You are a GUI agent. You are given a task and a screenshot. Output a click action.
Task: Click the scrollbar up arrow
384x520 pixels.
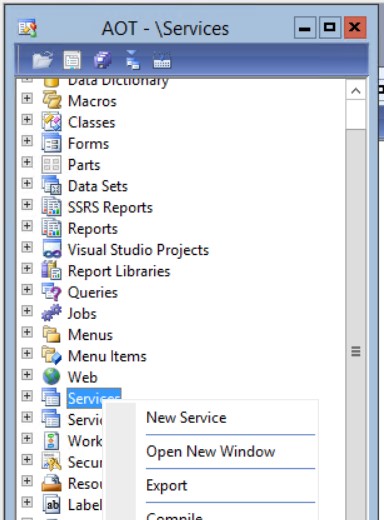point(356,90)
